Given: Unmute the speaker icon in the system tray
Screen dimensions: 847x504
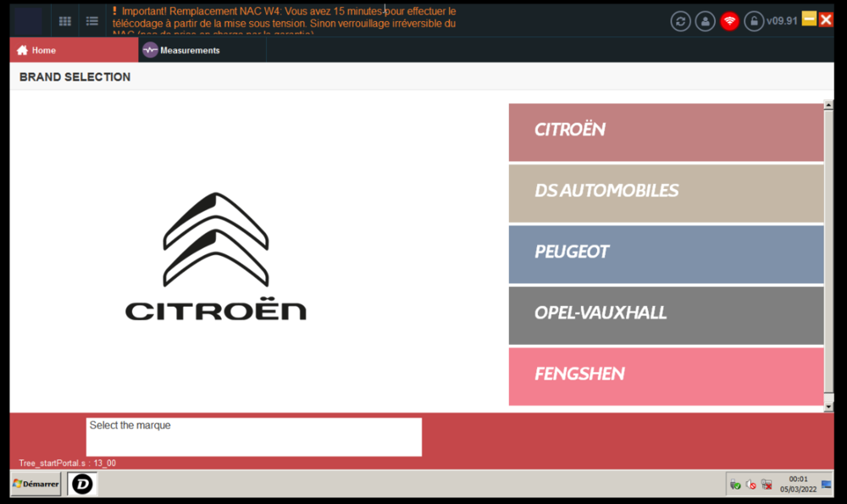Looking at the screenshot, I should (x=750, y=484).
